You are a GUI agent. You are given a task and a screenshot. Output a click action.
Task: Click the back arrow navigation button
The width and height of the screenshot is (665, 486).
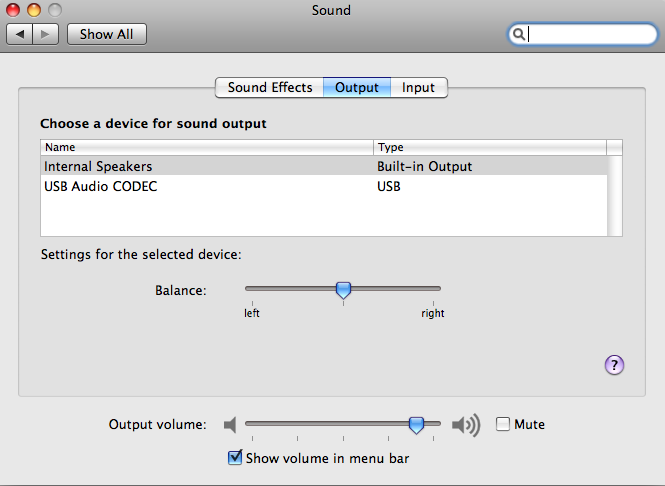point(20,34)
